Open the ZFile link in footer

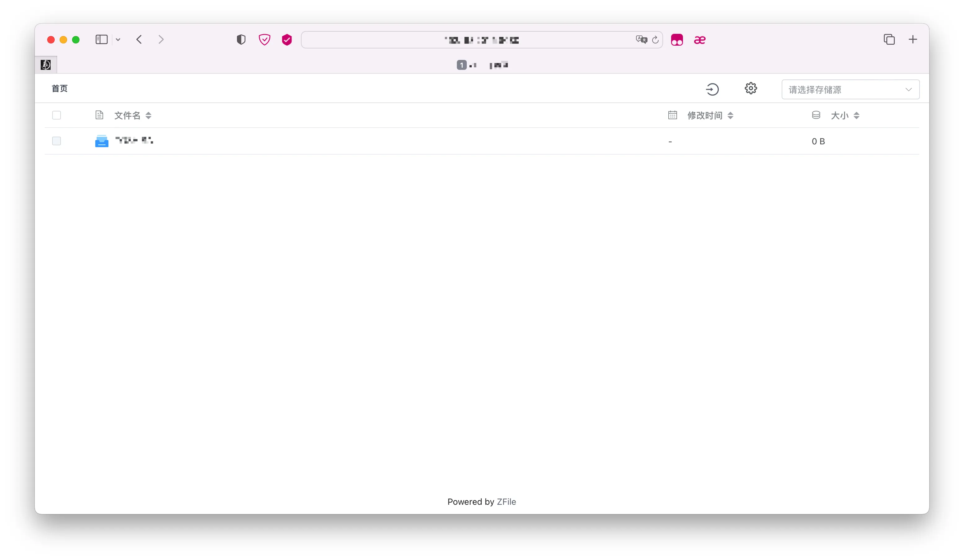click(506, 502)
